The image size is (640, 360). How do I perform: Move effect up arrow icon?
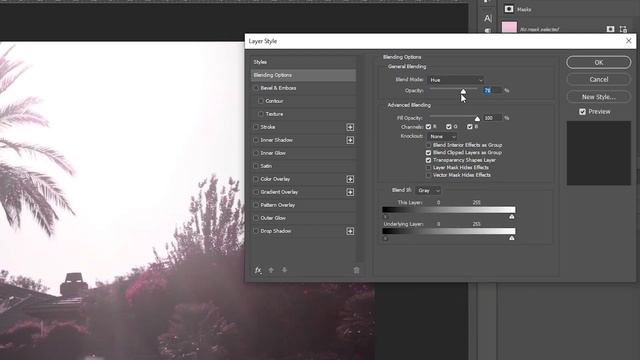tap(271, 270)
